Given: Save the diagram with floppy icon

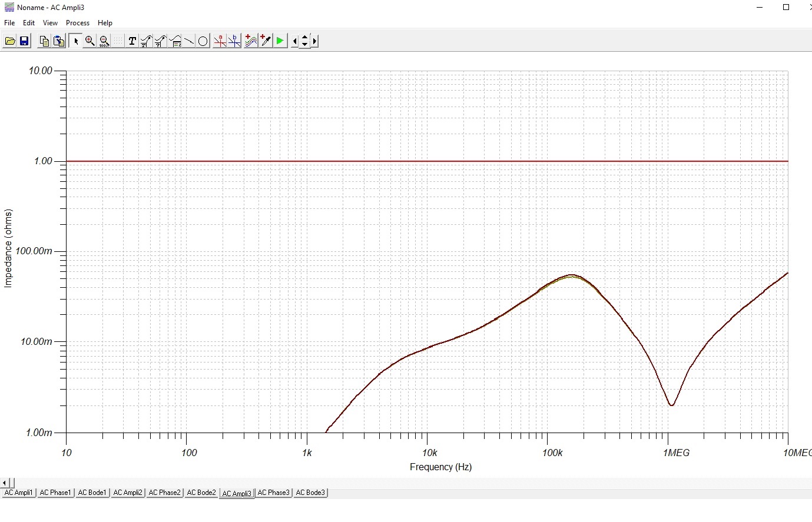Looking at the screenshot, I should 24,41.
